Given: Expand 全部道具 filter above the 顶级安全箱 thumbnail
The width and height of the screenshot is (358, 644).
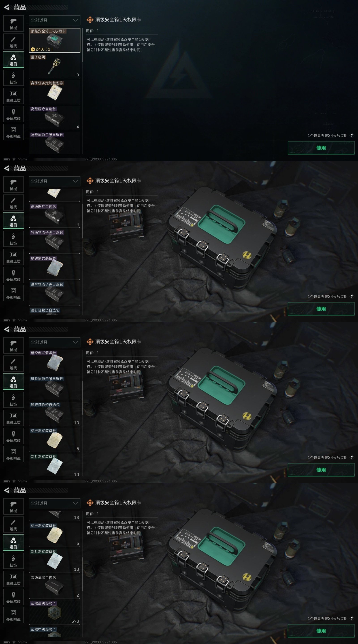Looking at the screenshot, I should pos(55,20).
